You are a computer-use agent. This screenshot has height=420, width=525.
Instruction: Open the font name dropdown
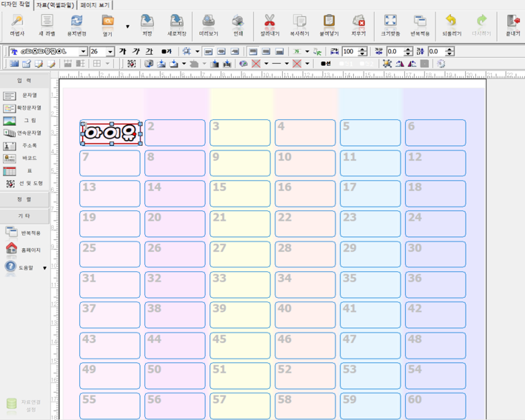83,52
